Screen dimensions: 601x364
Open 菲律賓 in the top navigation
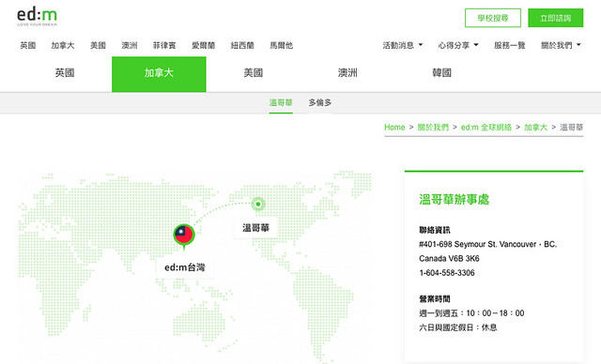[164, 46]
